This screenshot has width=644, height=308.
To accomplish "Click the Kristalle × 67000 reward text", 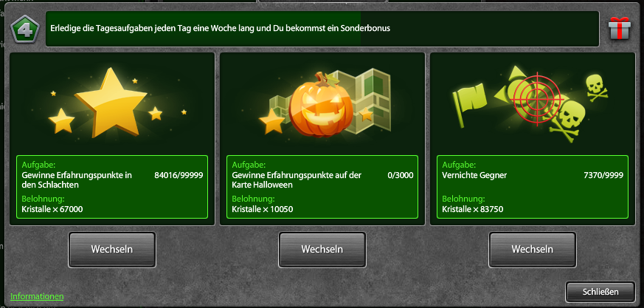I will tap(52, 209).
